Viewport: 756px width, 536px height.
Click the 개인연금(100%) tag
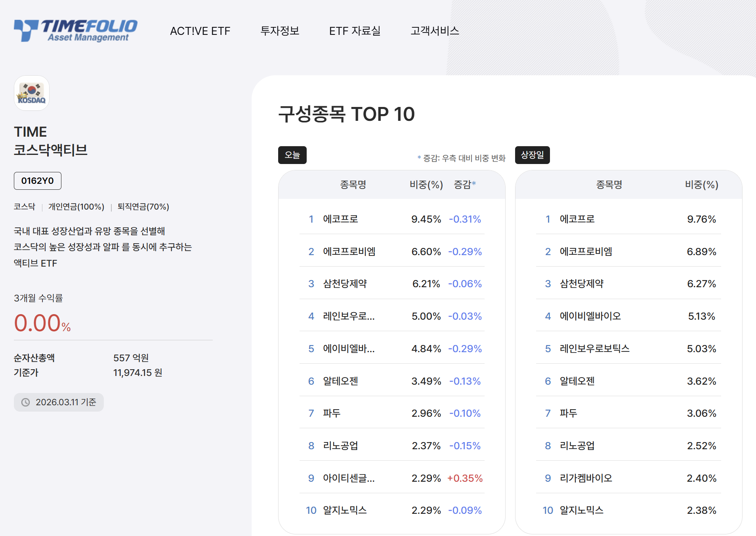point(76,207)
